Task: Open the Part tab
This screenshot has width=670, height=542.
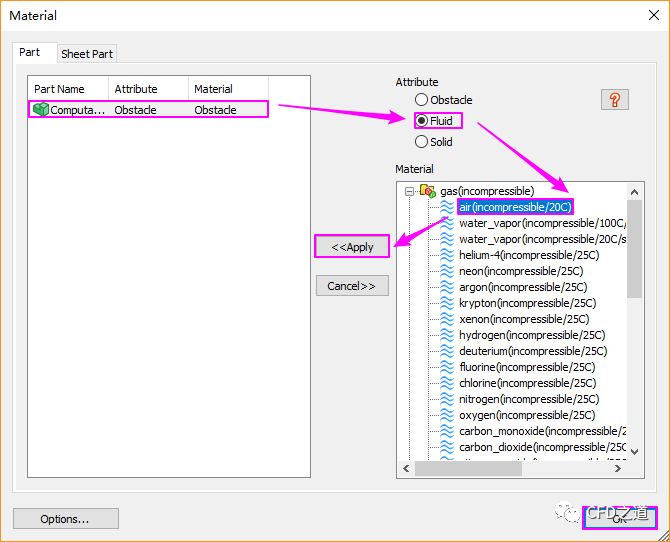Action: click(30, 52)
